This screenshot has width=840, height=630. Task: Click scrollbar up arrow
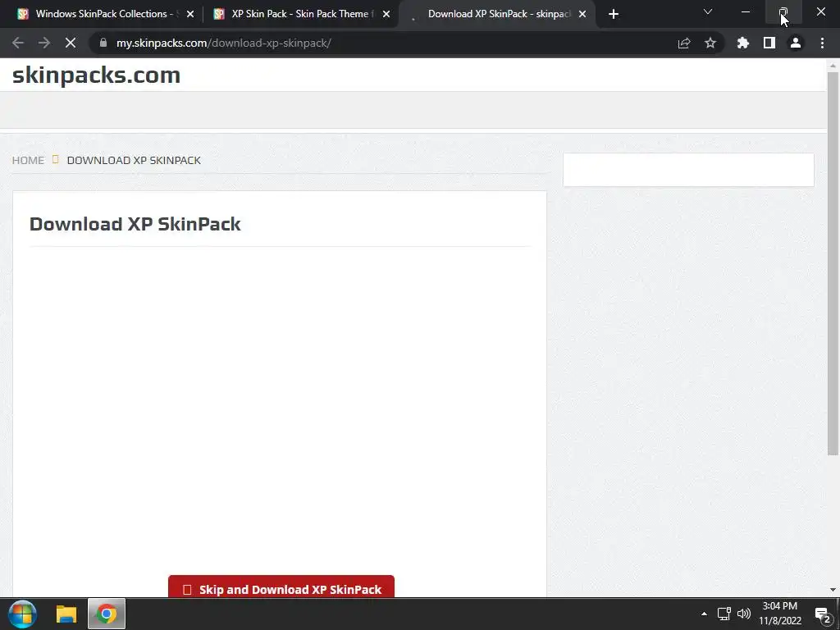click(833, 66)
